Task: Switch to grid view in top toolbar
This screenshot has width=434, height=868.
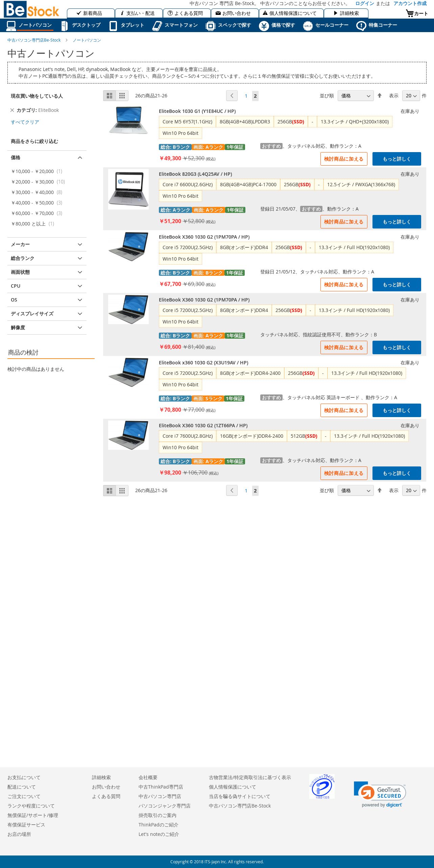Action: (x=122, y=96)
